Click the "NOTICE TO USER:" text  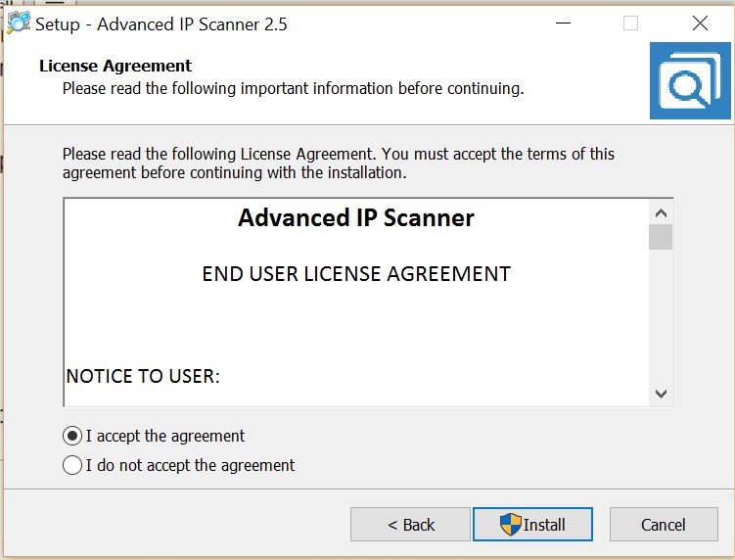143,376
